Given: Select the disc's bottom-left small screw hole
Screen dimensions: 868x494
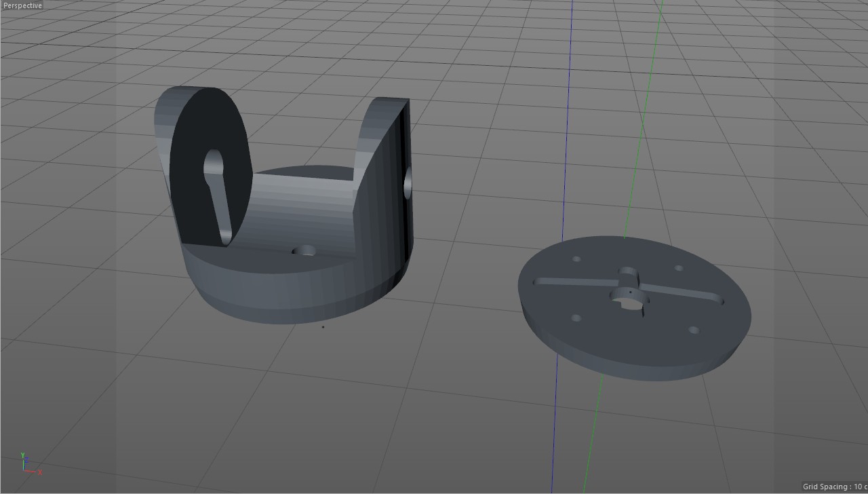Looking at the screenshot, I should [x=576, y=318].
